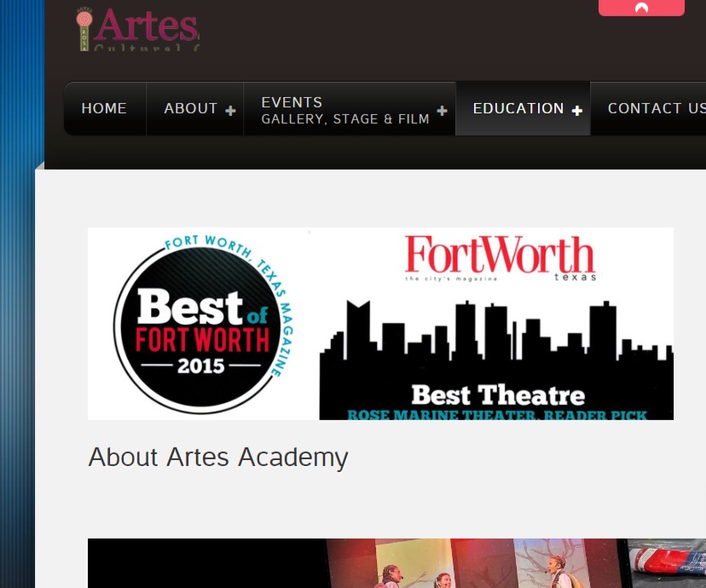Screen dimensions: 706x588
Task: Click the "About Artes Academy" heading
Action: (x=217, y=457)
